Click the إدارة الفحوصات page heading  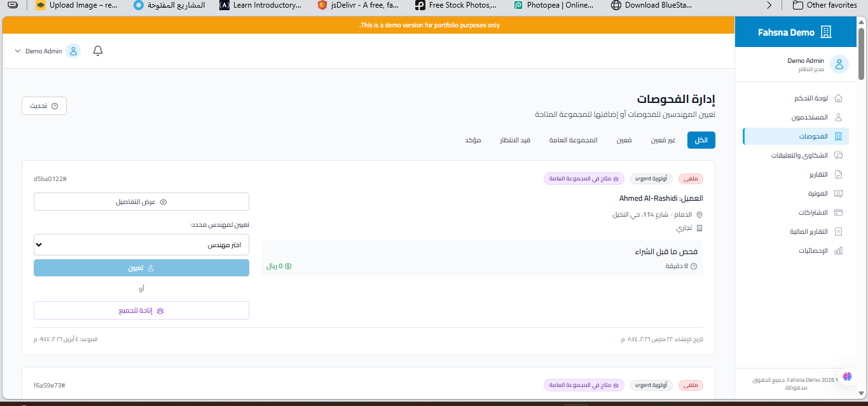676,100
